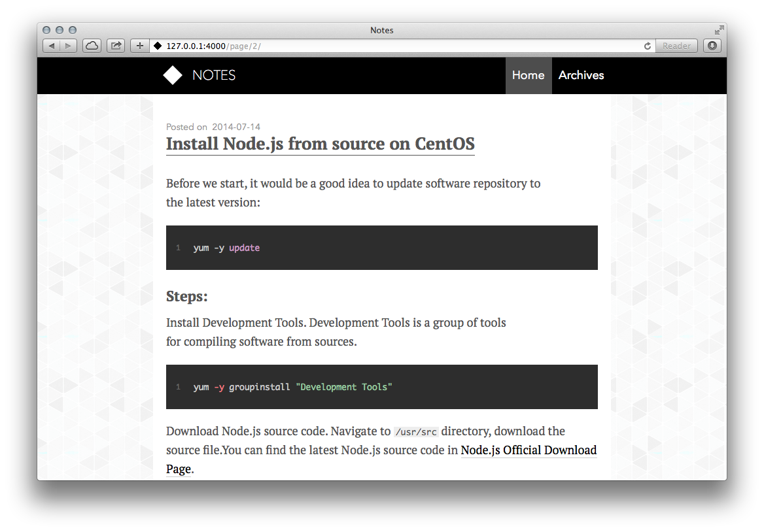Enter full screen with the expand arrows icon

click(x=719, y=30)
